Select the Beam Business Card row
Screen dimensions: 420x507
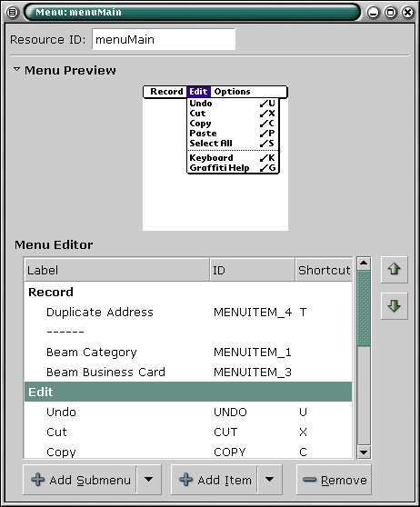click(188, 372)
